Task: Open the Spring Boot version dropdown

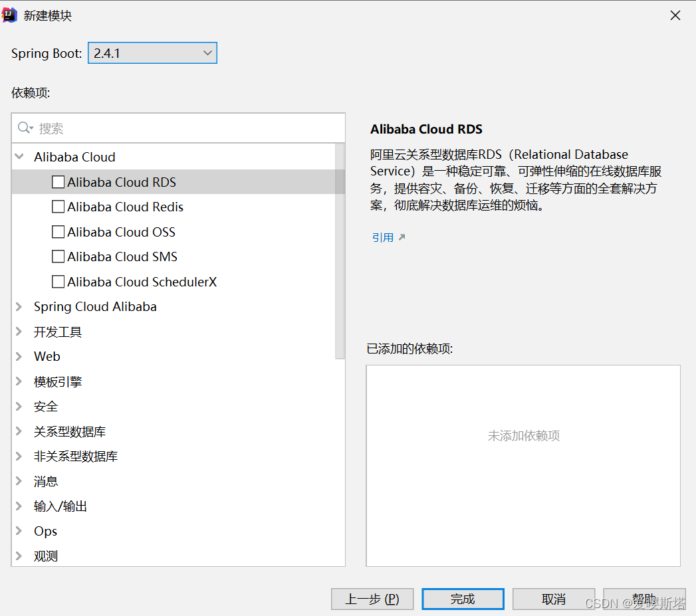Action: pyautogui.click(x=152, y=53)
